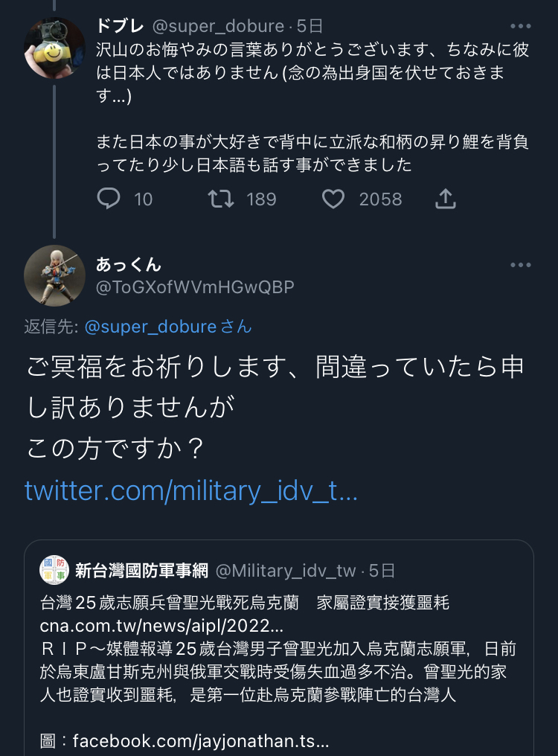This screenshot has height=756, width=558.
Task: Open the @super_dobure mention in the reply line
Action: point(150,327)
